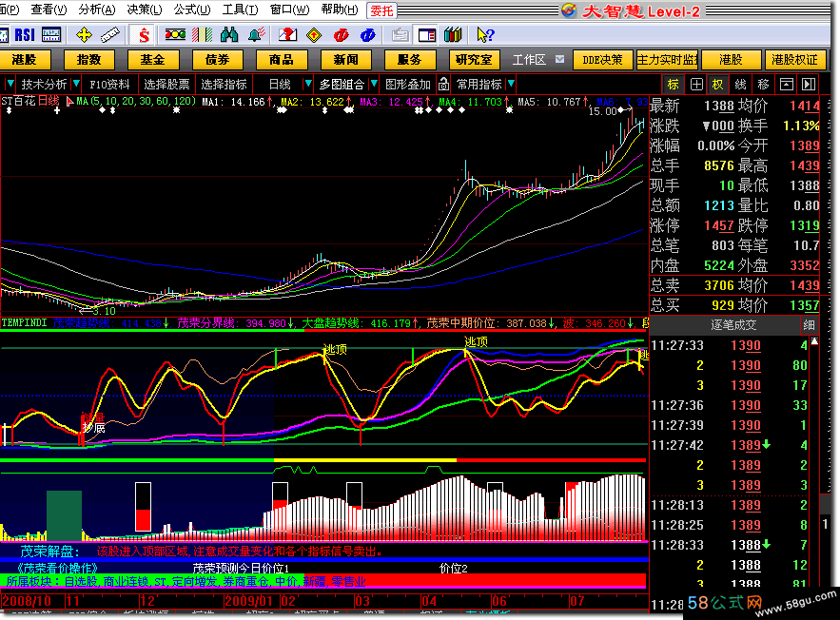
Task: Click the scroll-up arrow of the tick list
Action: [x=814, y=341]
